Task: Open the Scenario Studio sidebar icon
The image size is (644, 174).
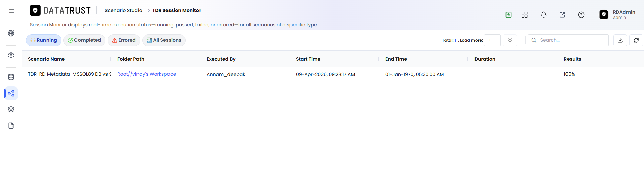Action: pos(11,93)
